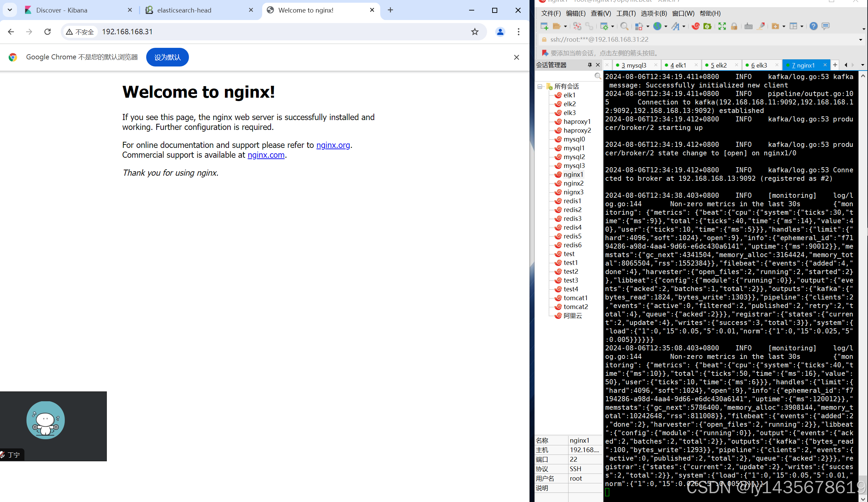Reload the nginx page in Chrome
This screenshot has width=868, height=502.
click(47, 32)
